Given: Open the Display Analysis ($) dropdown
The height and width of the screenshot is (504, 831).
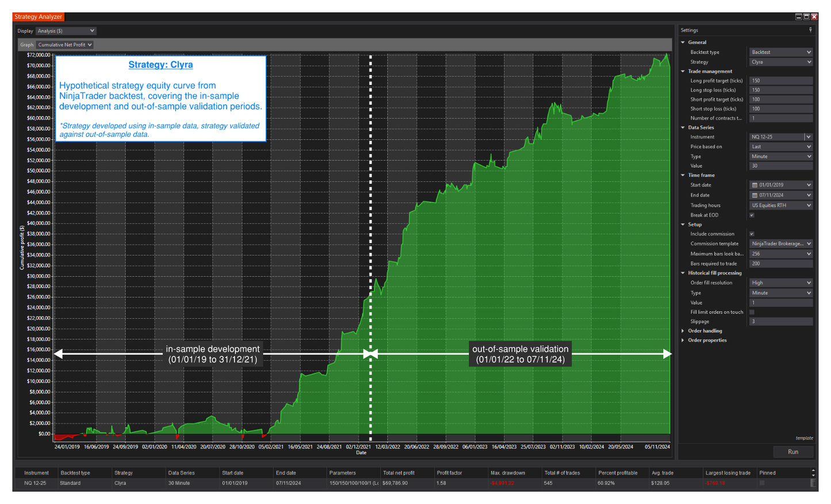Looking at the screenshot, I should coord(66,31).
